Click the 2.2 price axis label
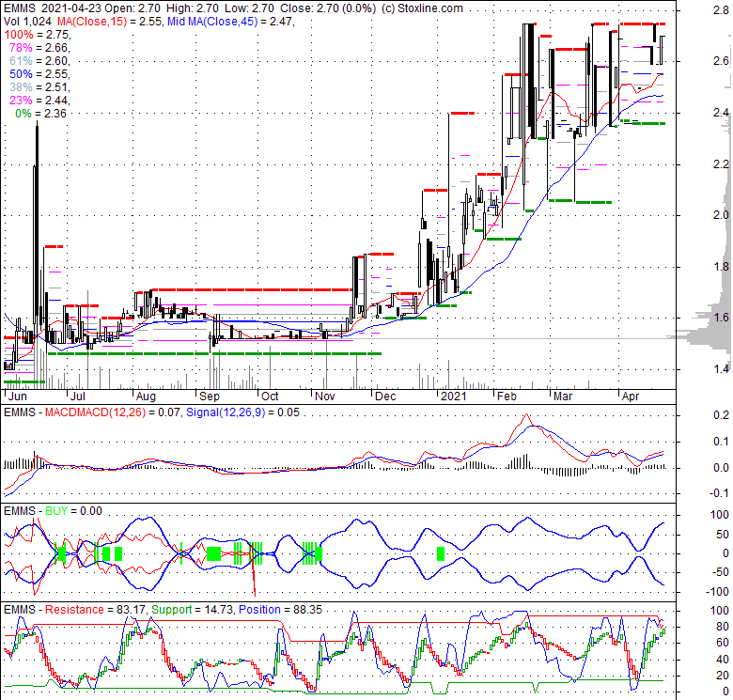The height and width of the screenshot is (700, 733). (x=721, y=164)
